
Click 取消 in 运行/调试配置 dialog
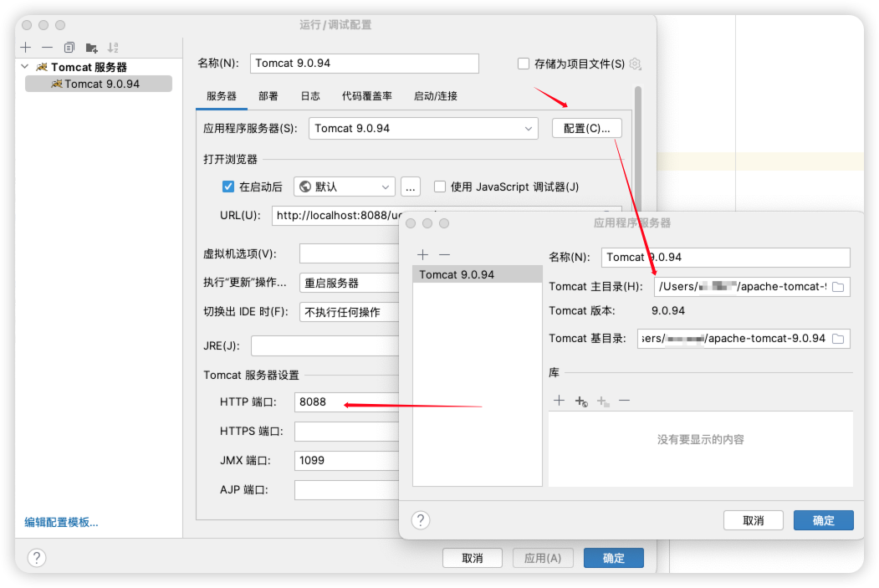472,558
